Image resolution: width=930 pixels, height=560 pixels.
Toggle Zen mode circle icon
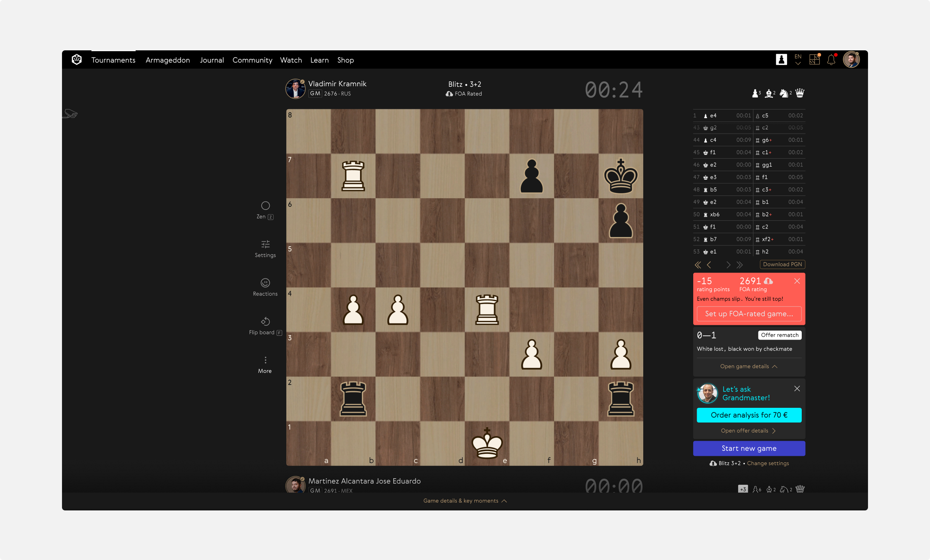click(x=265, y=206)
